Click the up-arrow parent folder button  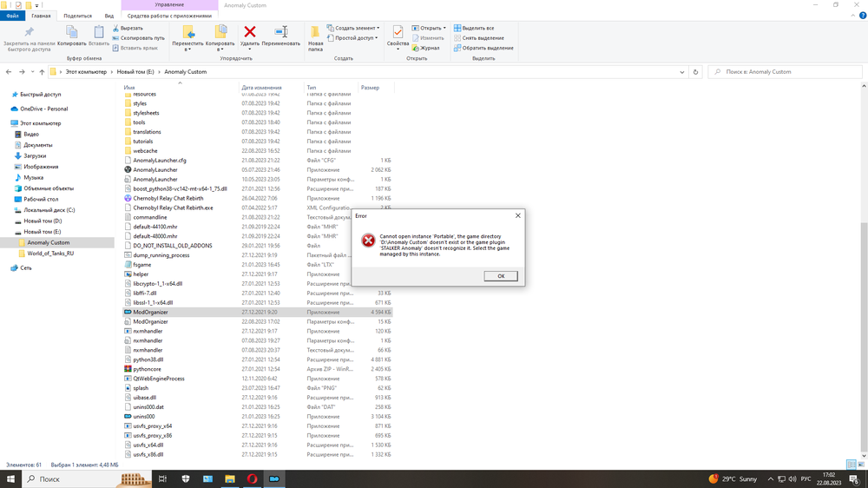(x=42, y=72)
